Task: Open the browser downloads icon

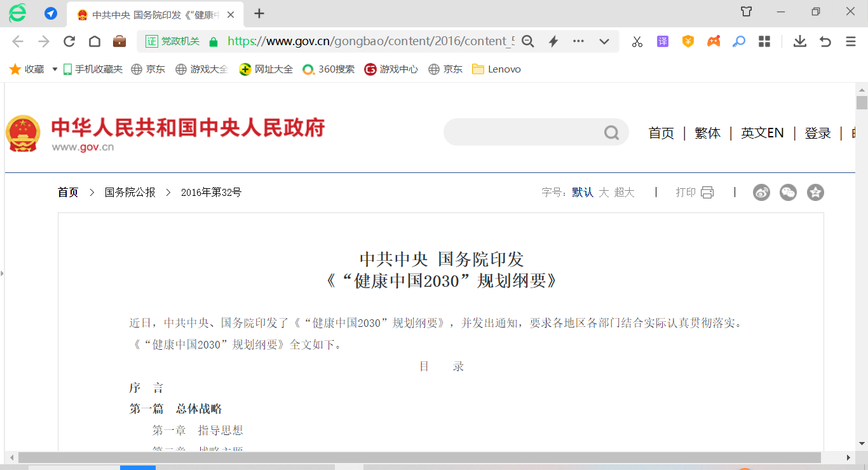Action: pos(799,41)
